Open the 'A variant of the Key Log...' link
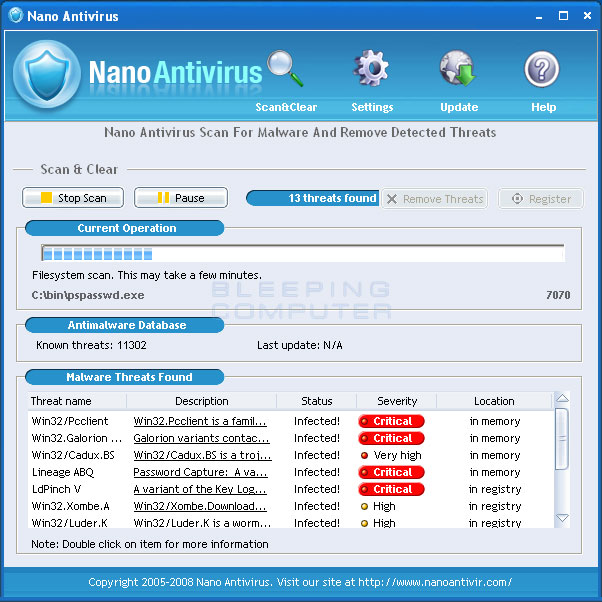The width and height of the screenshot is (602, 602). (x=200, y=489)
